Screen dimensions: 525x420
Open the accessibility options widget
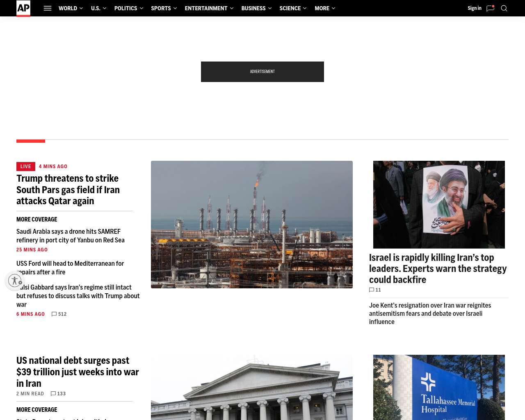click(x=15, y=281)
